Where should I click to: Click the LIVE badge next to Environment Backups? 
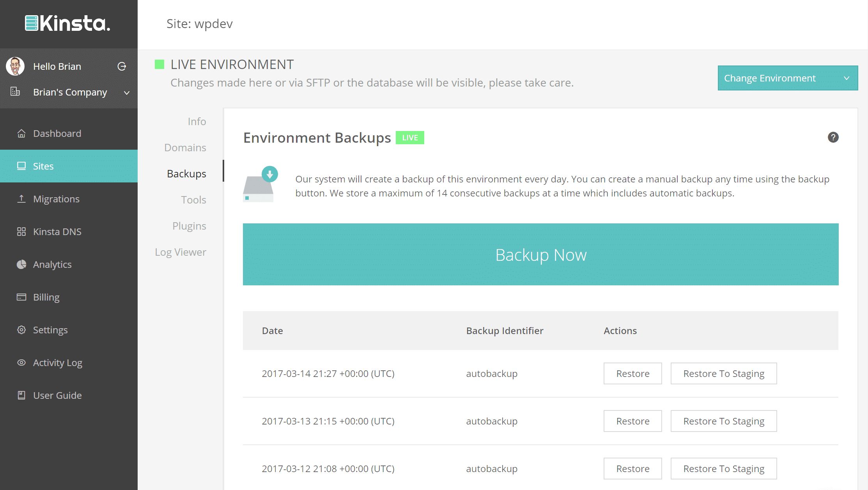point(410,138)
